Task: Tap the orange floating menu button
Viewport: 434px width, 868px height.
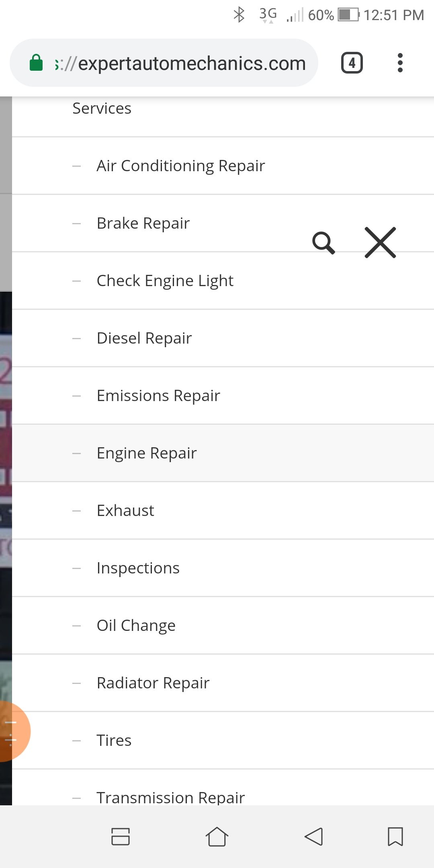Action: 12,731
